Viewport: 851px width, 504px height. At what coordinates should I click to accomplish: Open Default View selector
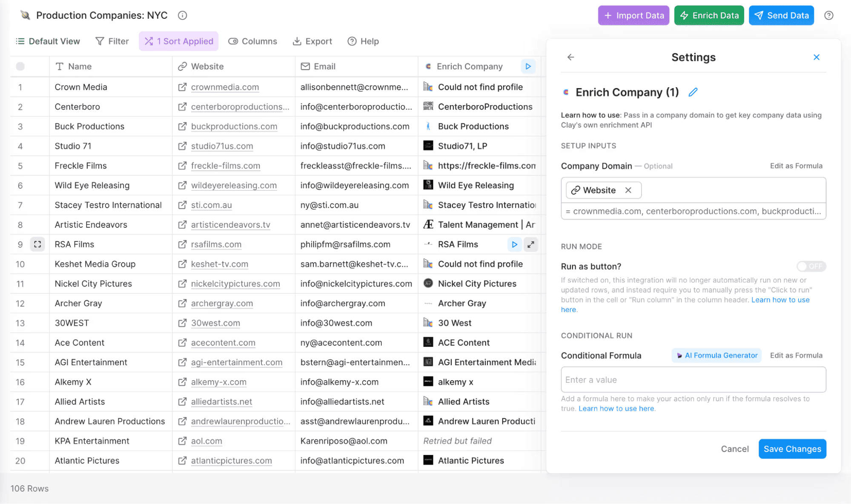coord(48,41)
